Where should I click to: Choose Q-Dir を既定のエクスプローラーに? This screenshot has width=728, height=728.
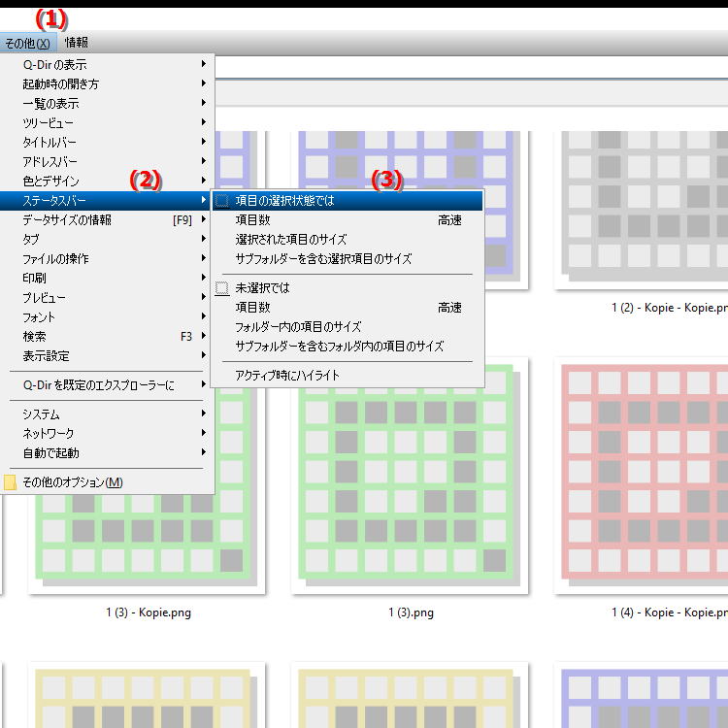point(107,385)
